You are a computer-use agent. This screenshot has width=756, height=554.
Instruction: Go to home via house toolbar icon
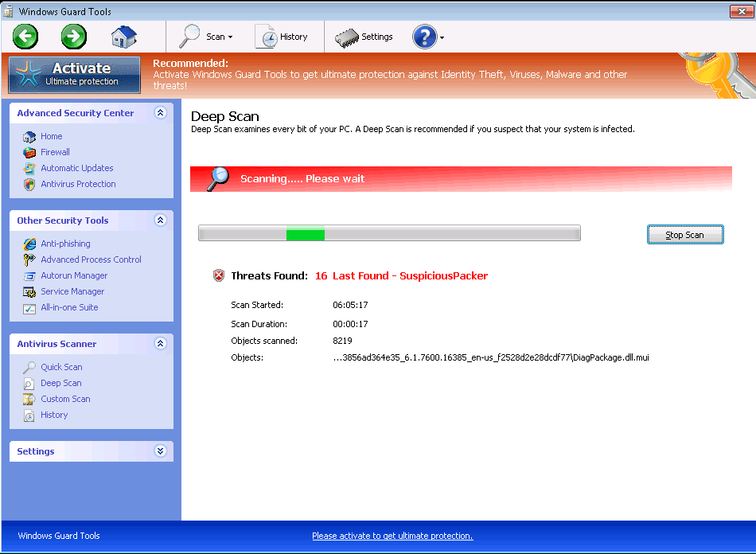click(123, 37)
